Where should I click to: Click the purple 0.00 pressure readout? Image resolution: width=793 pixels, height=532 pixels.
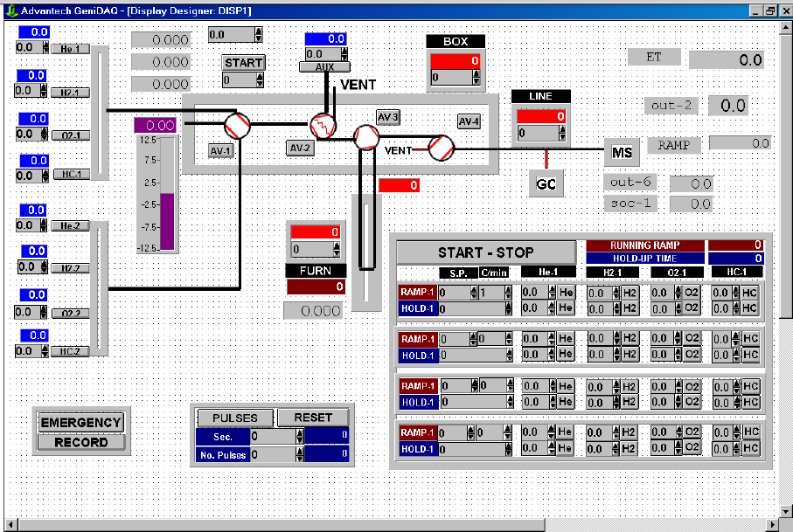(x=156, y=125)
